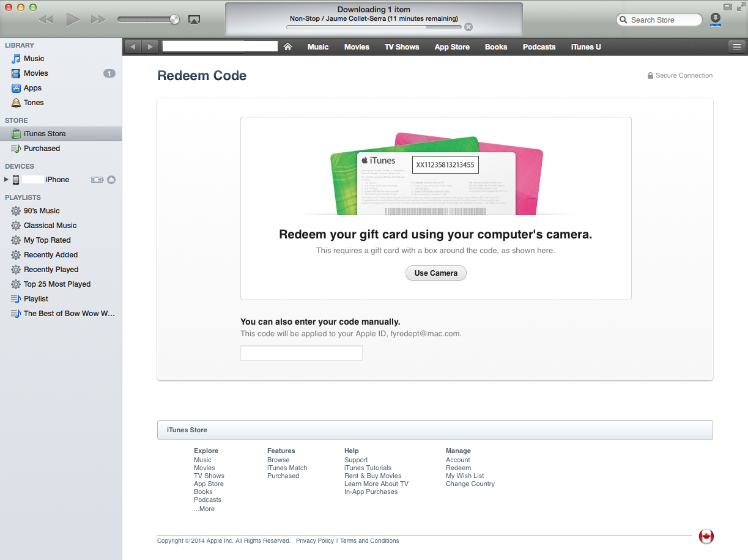Click the download progress bar
The height and width of the screenshot is (560, 748).
coord(374,27)
